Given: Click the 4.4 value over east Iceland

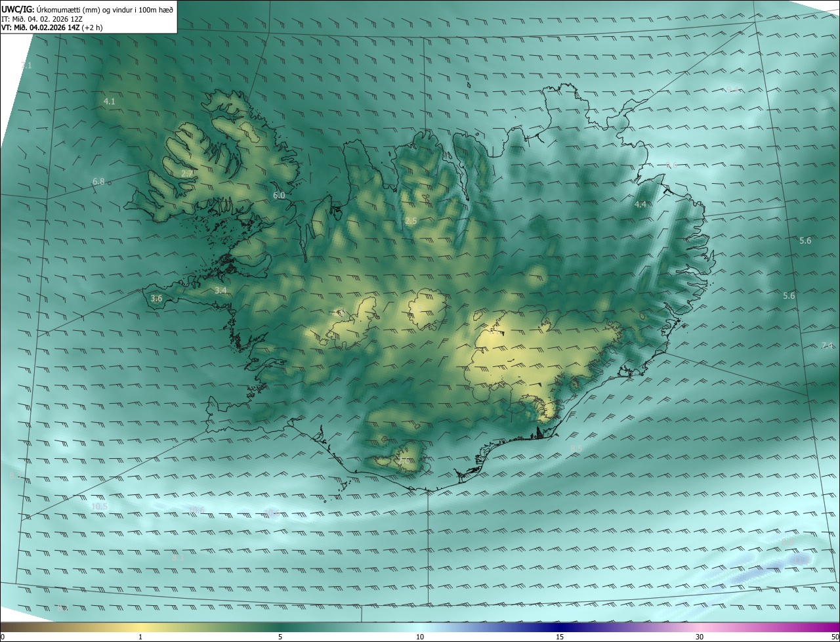Looking at the screenshot, I should tap(640, 204).
